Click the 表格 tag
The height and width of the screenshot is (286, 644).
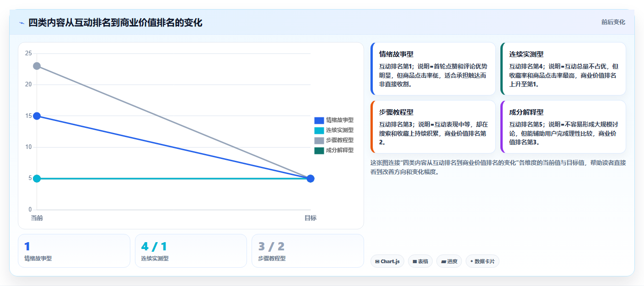pos(420,261)
